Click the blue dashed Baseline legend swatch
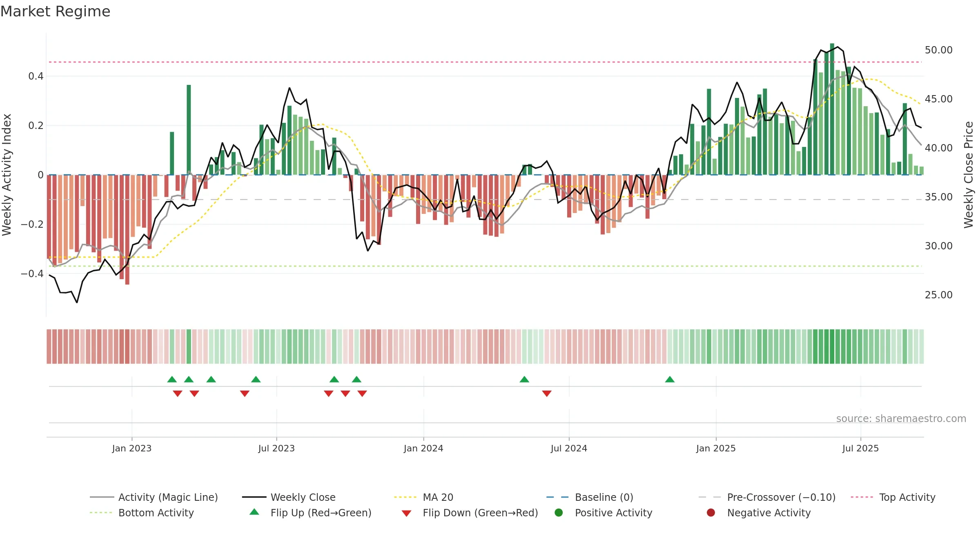 tap(557, 497)
